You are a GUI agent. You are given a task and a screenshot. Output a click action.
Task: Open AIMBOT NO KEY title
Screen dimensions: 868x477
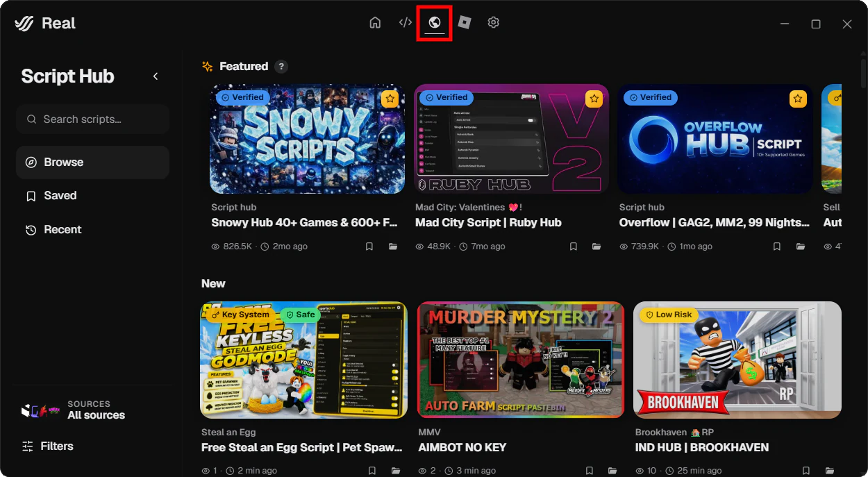(x=462, y=448)
